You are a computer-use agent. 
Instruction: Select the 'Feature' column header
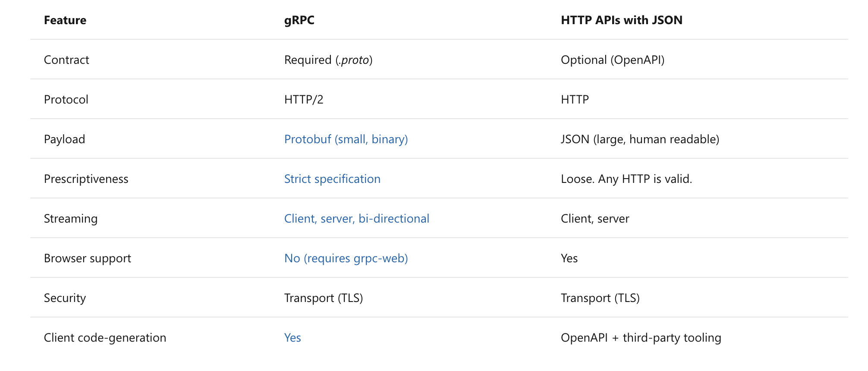pyautogui.click(x=65, y=20)
